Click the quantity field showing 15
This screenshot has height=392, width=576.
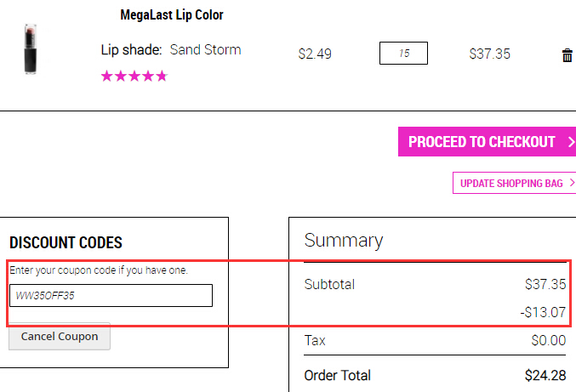403,54
